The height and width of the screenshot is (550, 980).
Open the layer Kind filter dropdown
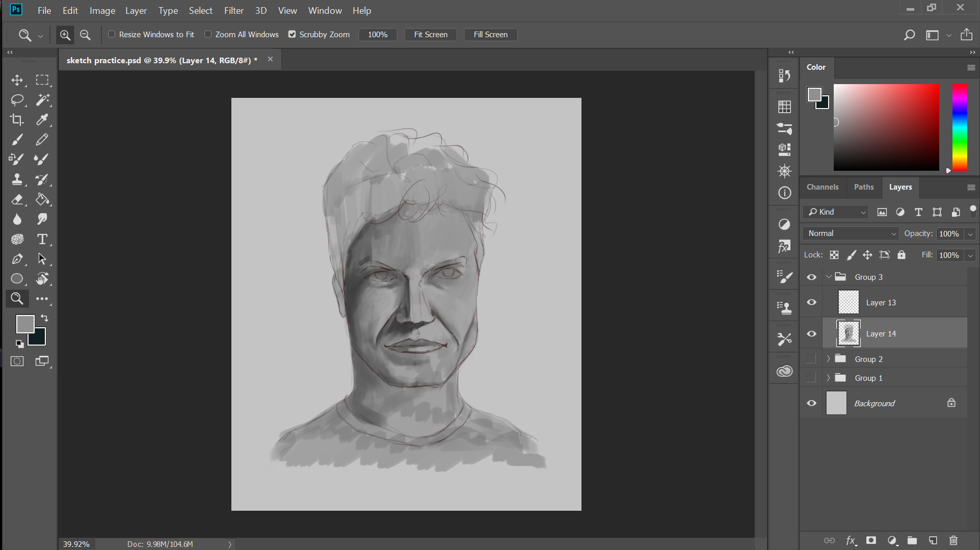tap(836, 212)
